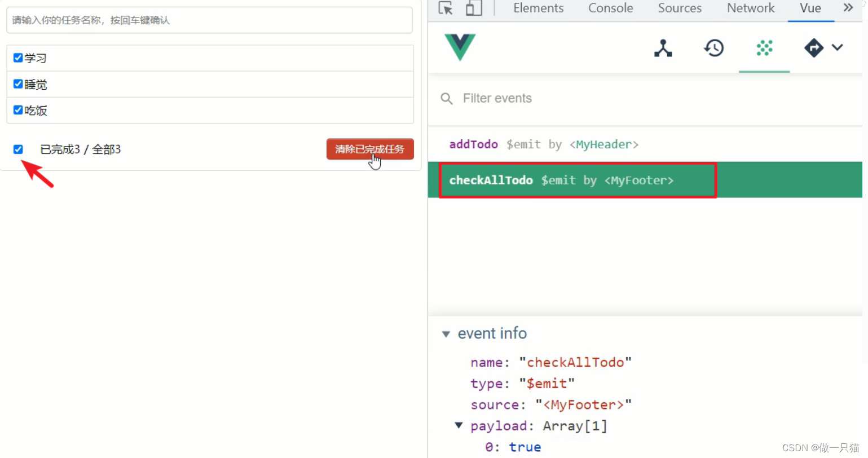Click the type: "$emit" info row
This screenshot has width=868, height=458.
pos(523,384)
